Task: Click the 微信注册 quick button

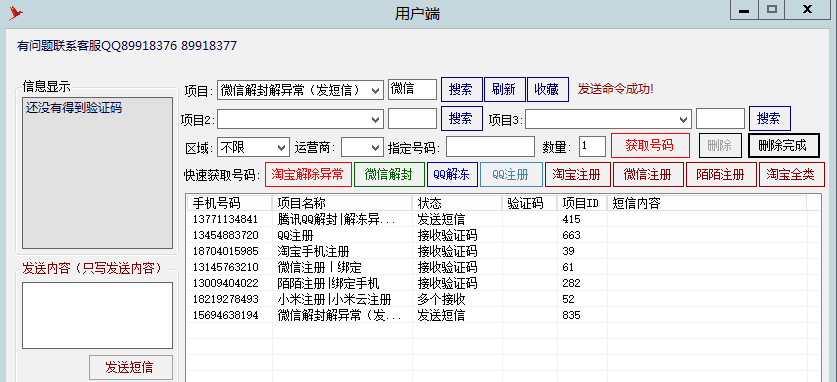Action: [x=649, y=174]
